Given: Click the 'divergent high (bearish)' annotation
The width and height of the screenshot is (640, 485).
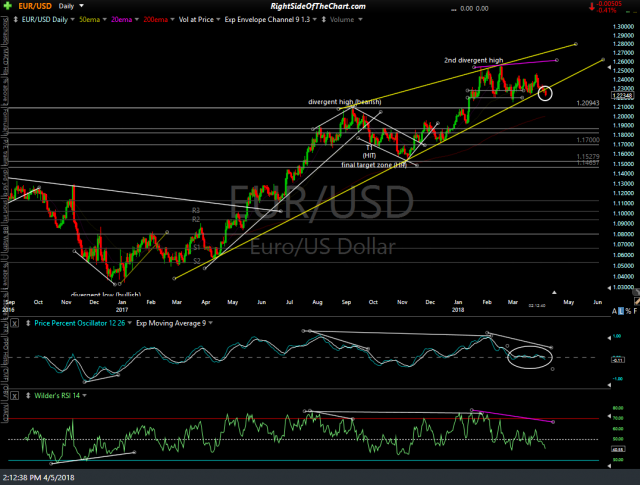Looking at the screenshot, I should 344,102.
